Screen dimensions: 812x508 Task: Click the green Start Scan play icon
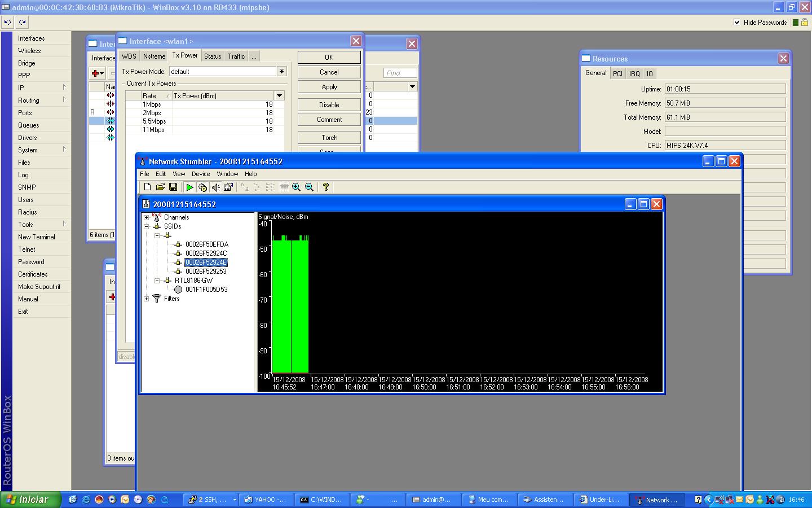pyautogui.click(x=189, y=187)
